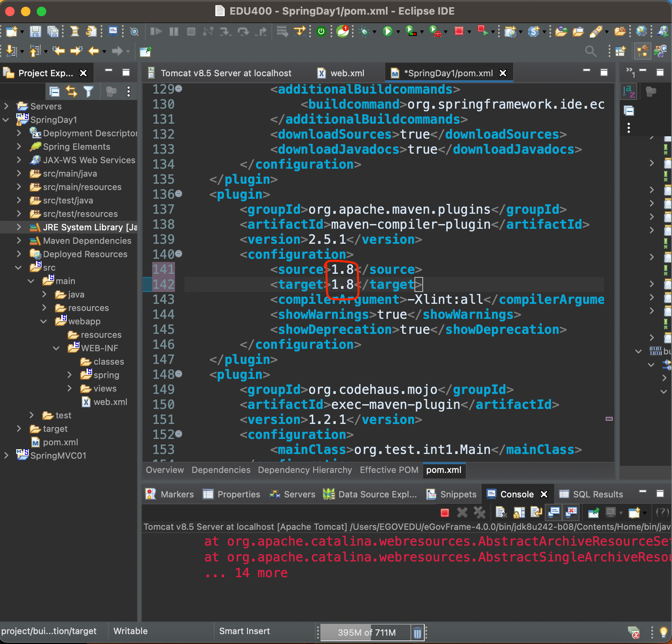This screenshot has width=672, height=644.
Task: Toggle Scroll Lock in Console
Action: 519,512
